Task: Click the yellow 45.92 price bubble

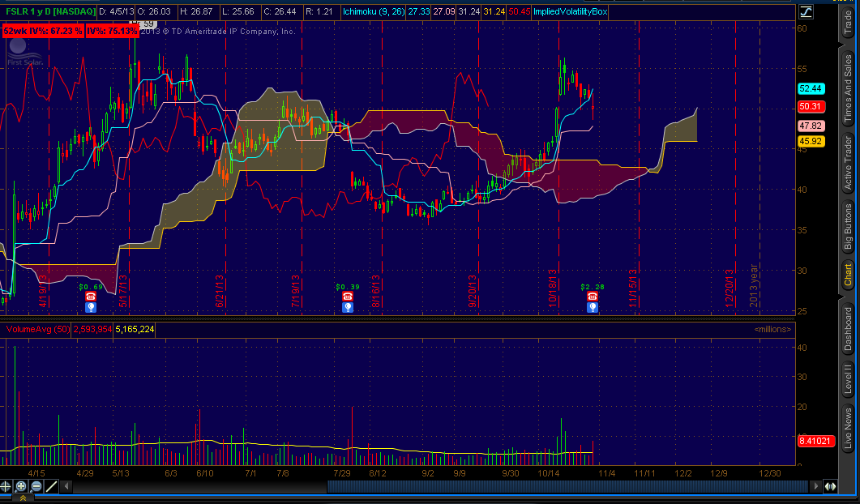Action: click(811, 142)
